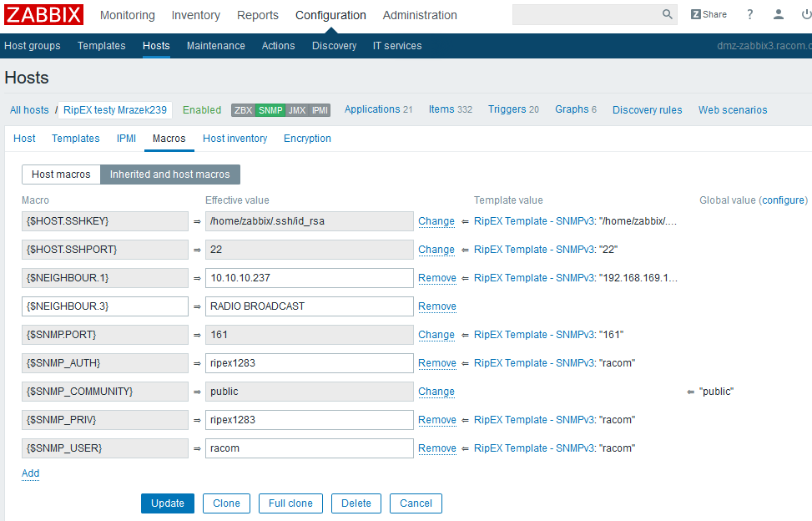Screen dimensions: 812x521
Task: Open Web scenarios link
Action: coord(733,109)
